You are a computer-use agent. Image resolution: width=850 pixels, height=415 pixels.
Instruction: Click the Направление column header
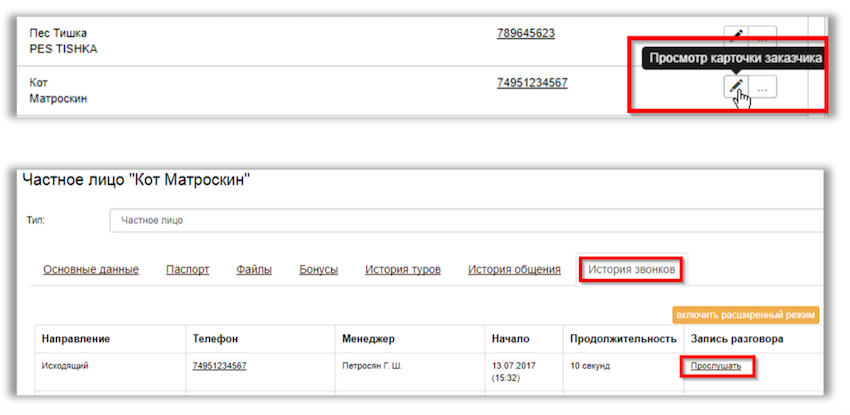[76, 339]
